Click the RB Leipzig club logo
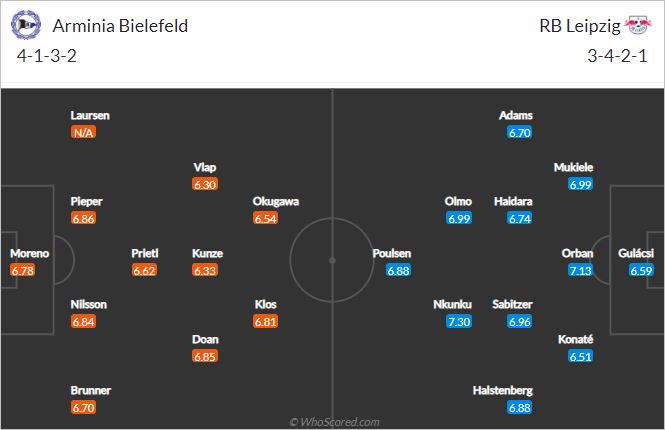 point(638,24)
